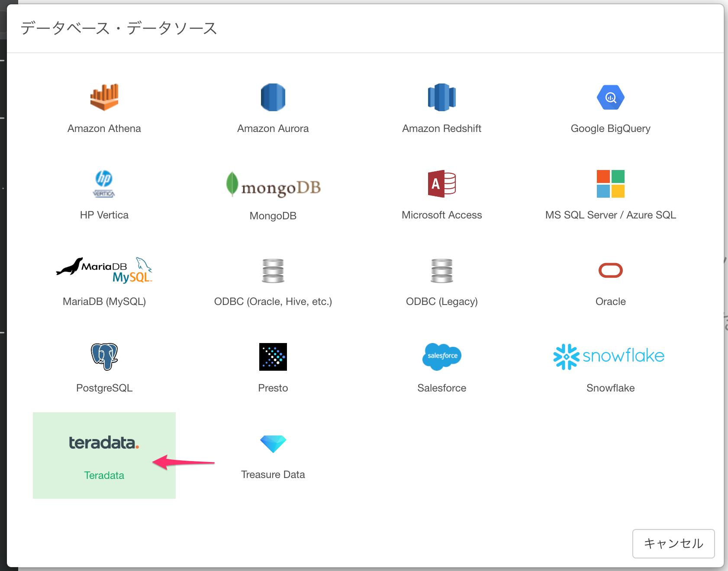This screenshot has width=728, height=571.
Task: Select the Amazon Athena icon
Action: 104,97
